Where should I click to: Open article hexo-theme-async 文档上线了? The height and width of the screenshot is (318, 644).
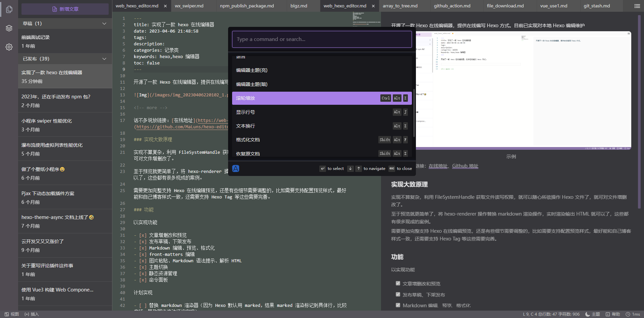coord(65,221)
